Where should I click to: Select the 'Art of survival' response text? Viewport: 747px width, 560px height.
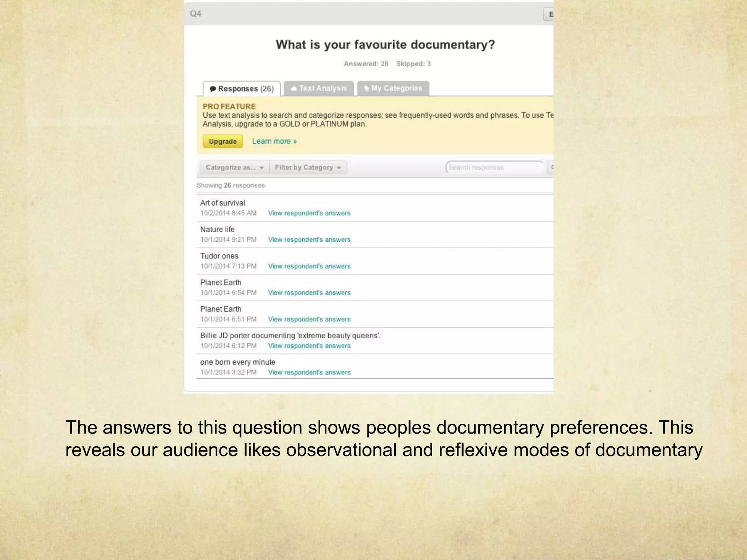(222, 203)
